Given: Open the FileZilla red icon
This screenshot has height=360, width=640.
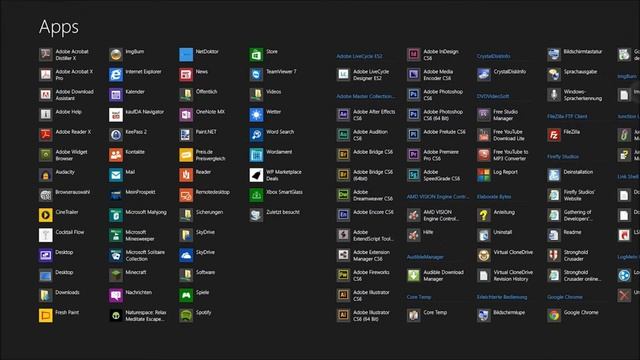Looking at the screenshot, I should click(554, 135).
